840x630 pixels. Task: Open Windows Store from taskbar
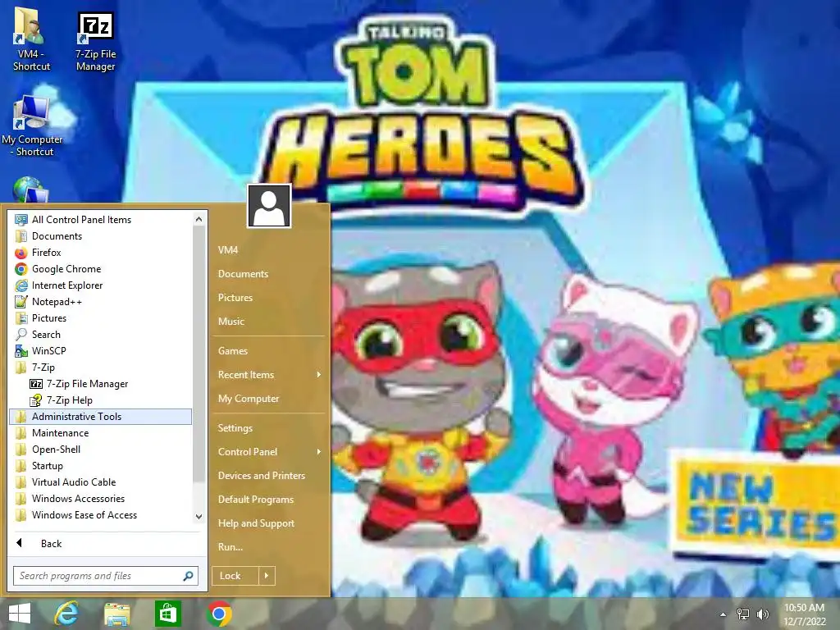pos(167,614)
